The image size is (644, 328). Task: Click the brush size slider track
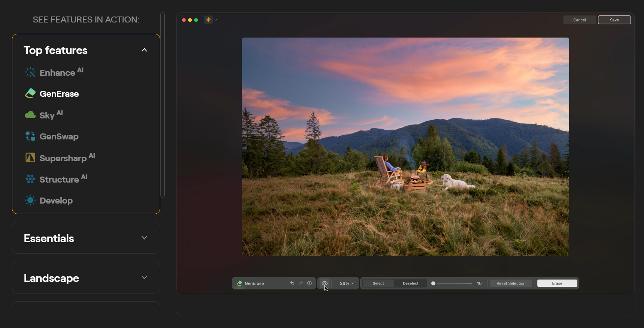click(454, 283)
